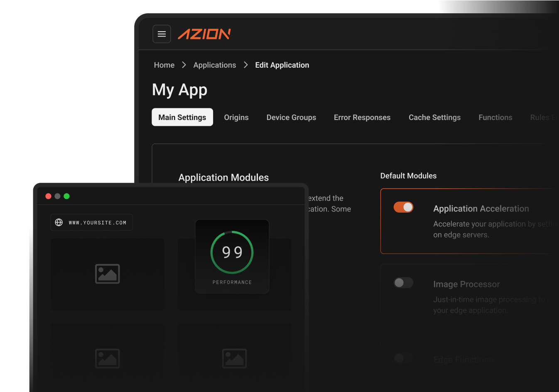This screenshot has height=392, width=559.
Task: Switch to the Device Groups tab
Action: point(291,118)
